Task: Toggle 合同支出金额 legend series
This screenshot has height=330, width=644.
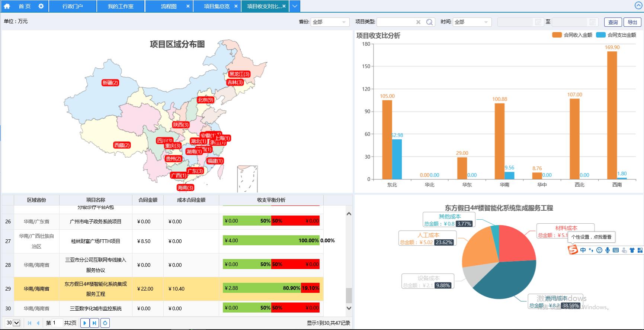Action: pos(616,35)
